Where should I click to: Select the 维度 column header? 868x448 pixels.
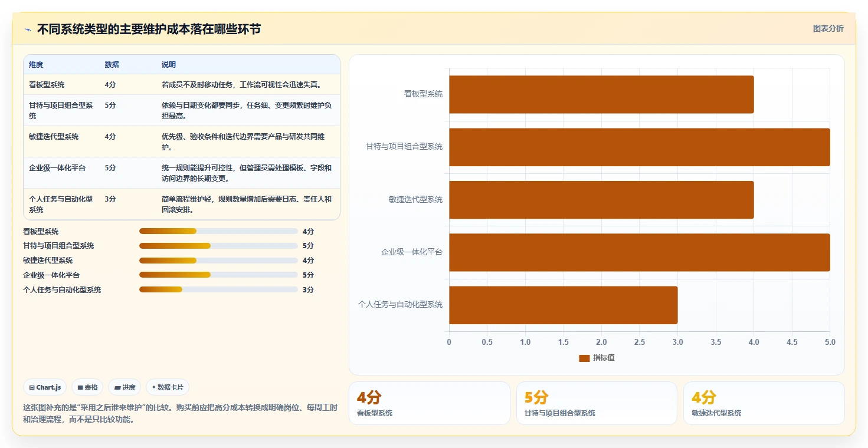pos(36,65)
